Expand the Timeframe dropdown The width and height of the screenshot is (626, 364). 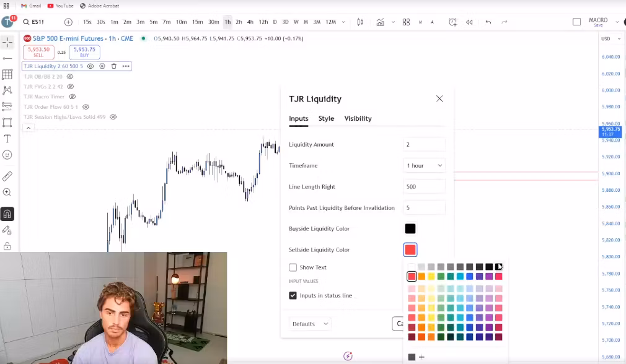tap(424, 165)
